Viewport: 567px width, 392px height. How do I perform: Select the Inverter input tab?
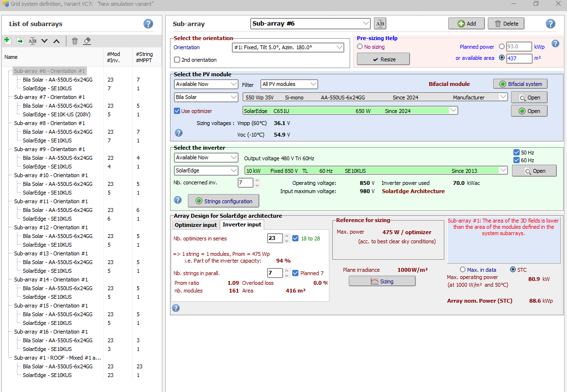242,224
